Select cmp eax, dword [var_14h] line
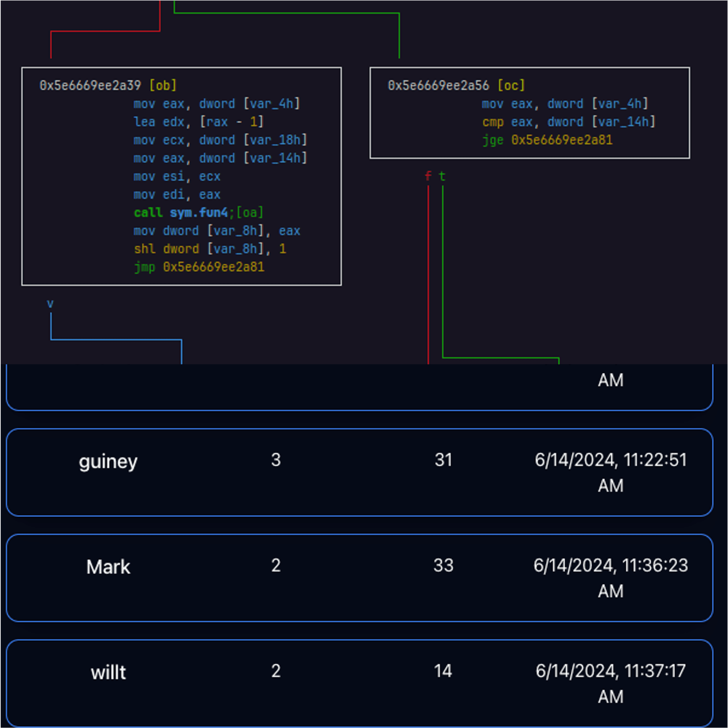Image resolution: width=728 pixels, height=728 pixels. pyautogui.click(x=569, y=122)
